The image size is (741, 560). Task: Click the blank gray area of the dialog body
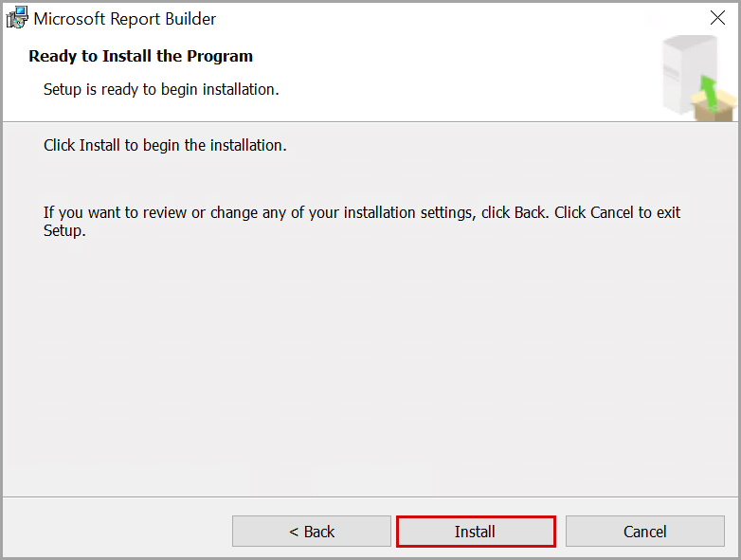point(370,360)
